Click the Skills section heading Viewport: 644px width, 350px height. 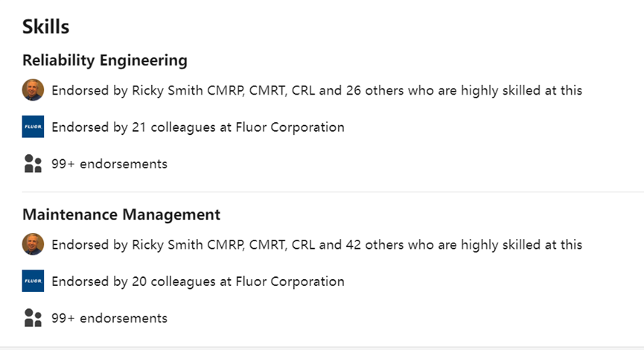click(46, 27)
